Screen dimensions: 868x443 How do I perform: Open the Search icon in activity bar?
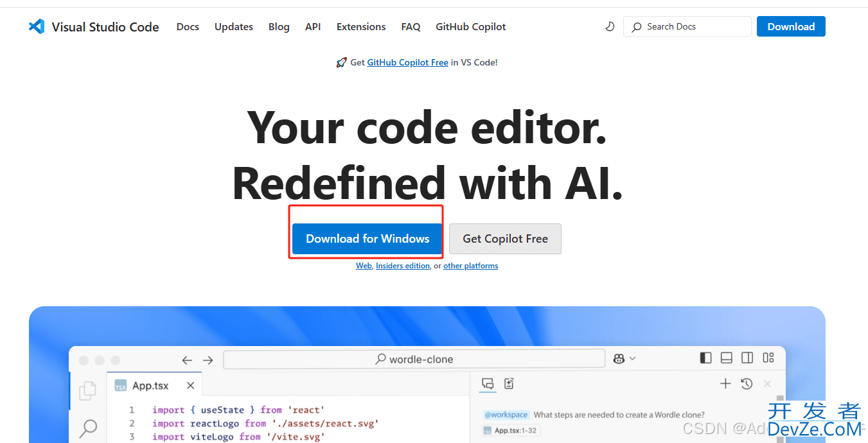click(x=87, y=428)
